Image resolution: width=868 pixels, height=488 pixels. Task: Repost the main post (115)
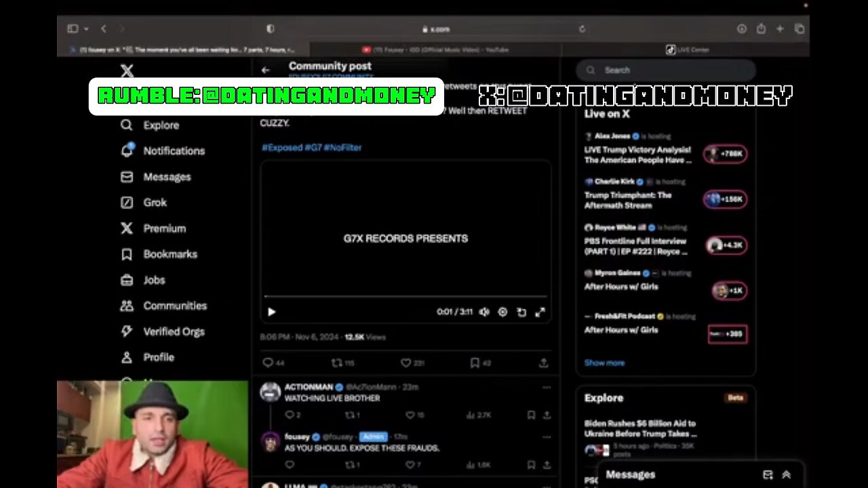[342, 363]
